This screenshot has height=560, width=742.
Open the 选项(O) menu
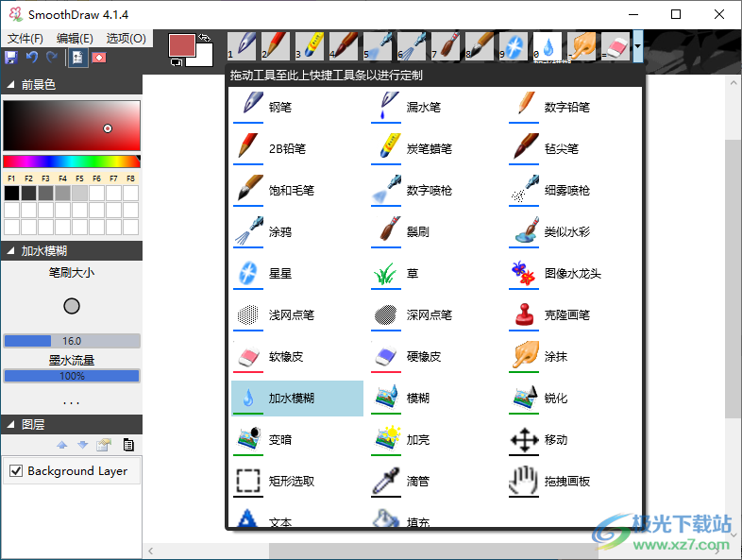tap(126, 39)
